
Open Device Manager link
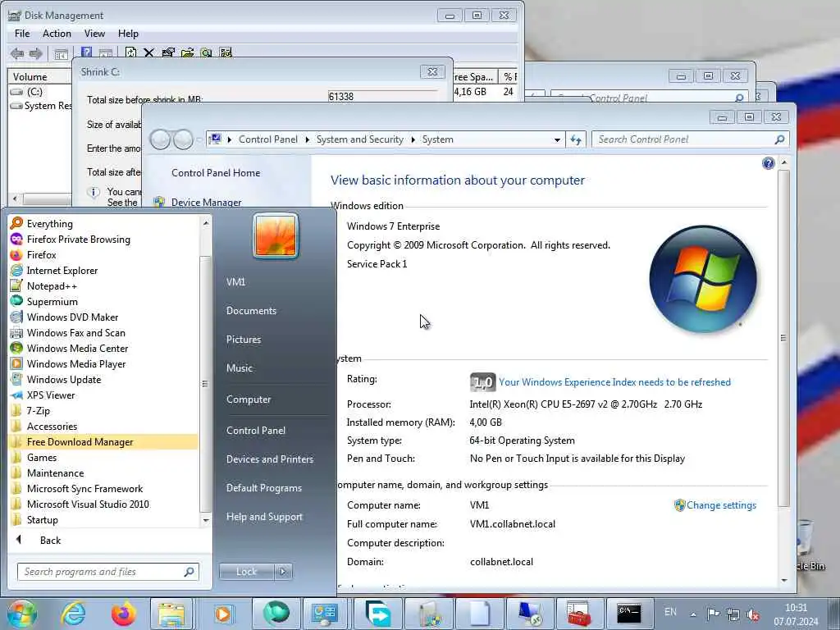(x=206, y=203)
